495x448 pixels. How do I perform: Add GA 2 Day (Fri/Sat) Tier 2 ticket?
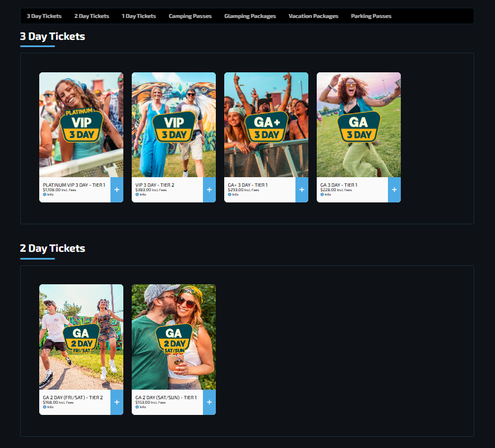point(117,402)
